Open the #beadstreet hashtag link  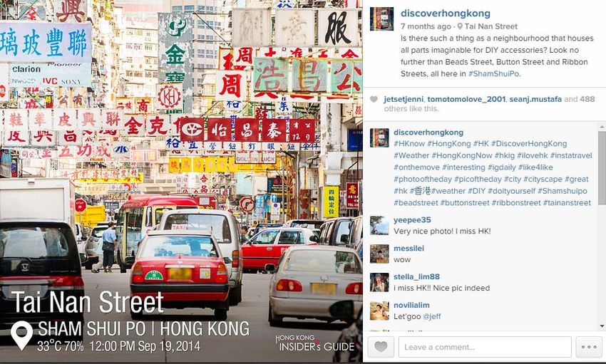[x=416, y=202]
